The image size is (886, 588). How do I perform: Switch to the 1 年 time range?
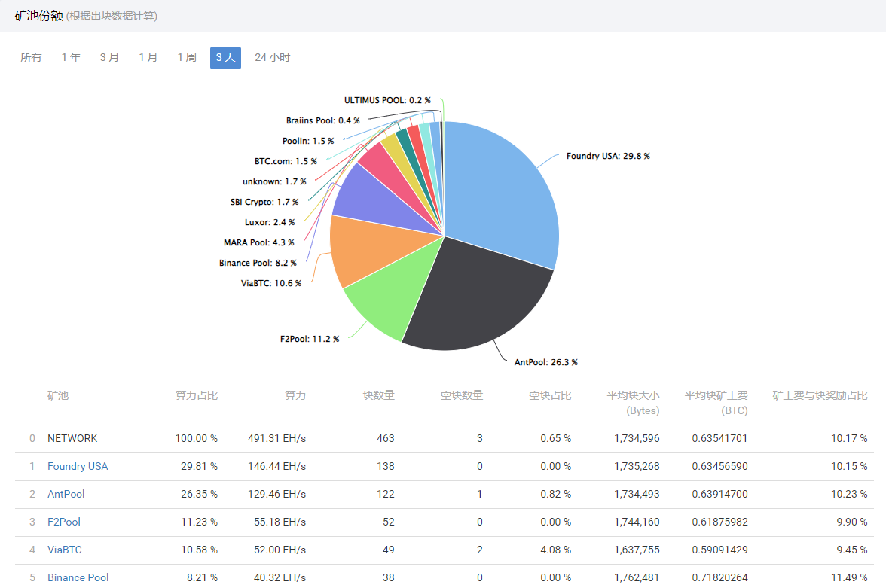[71, 57]
